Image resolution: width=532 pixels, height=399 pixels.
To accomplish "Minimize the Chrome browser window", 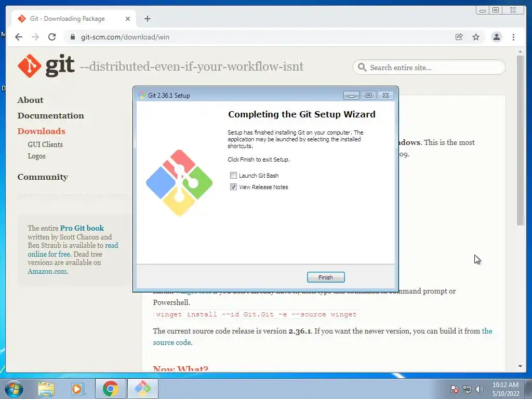I will coord(482,10).
